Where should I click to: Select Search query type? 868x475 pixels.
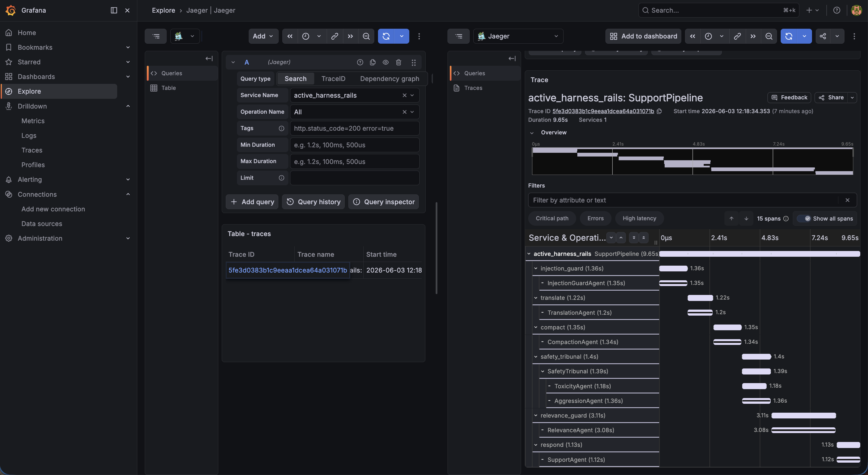tap(296, 78)
